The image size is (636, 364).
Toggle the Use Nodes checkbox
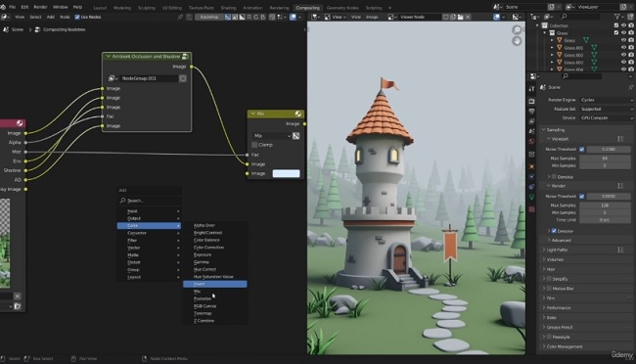[77, 17]
